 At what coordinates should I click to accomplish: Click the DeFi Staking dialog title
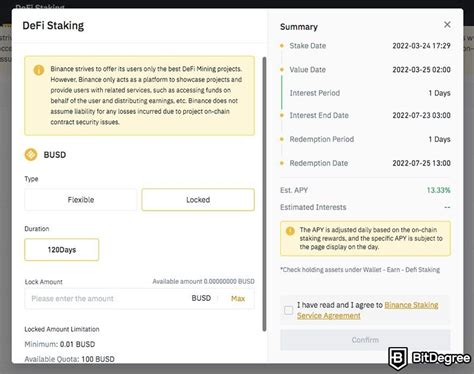[x=53, y=26]
